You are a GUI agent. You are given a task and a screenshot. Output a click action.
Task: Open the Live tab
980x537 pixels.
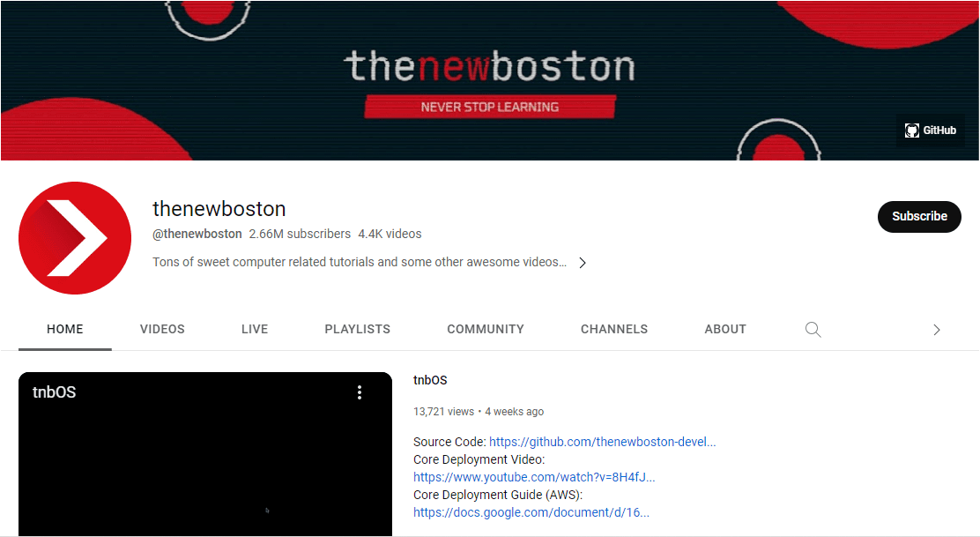(x=255, y=329)
